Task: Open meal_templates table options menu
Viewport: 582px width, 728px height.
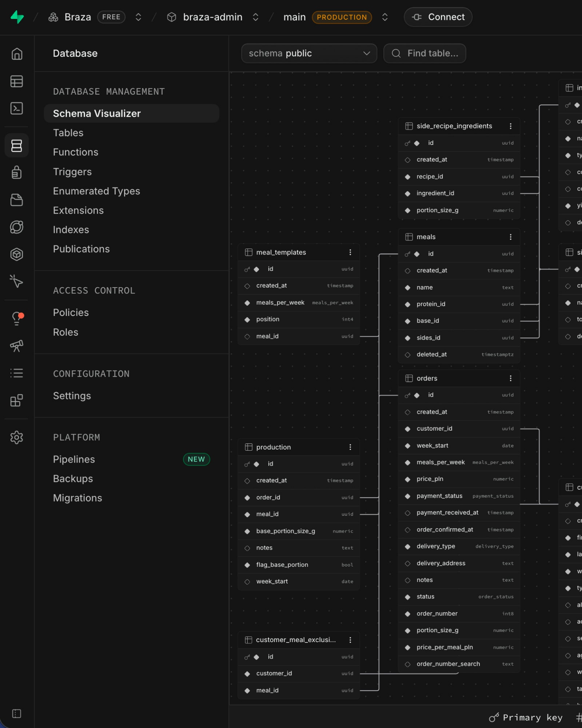Action: pyautogui.click(x=350, y=253)
